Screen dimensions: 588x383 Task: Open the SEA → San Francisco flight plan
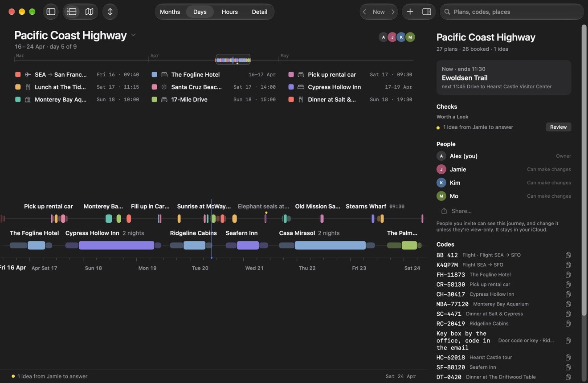[77, 74]
